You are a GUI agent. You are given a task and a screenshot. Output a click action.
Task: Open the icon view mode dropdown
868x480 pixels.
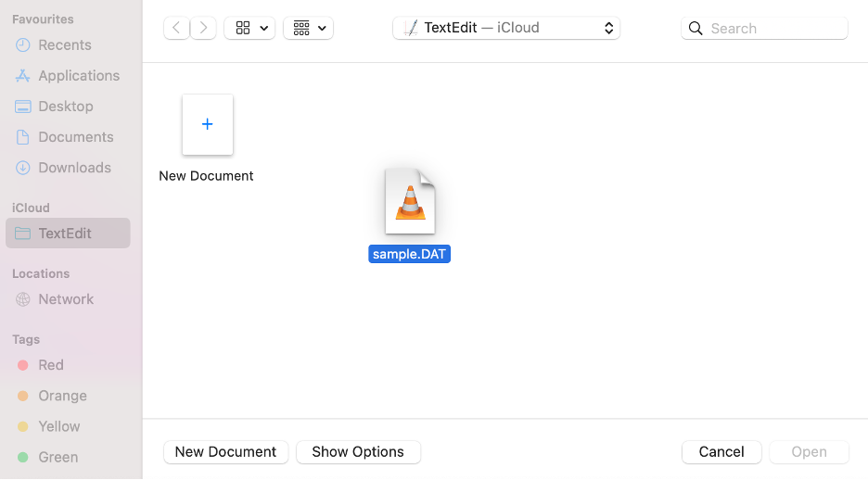(x=249, y=28)
